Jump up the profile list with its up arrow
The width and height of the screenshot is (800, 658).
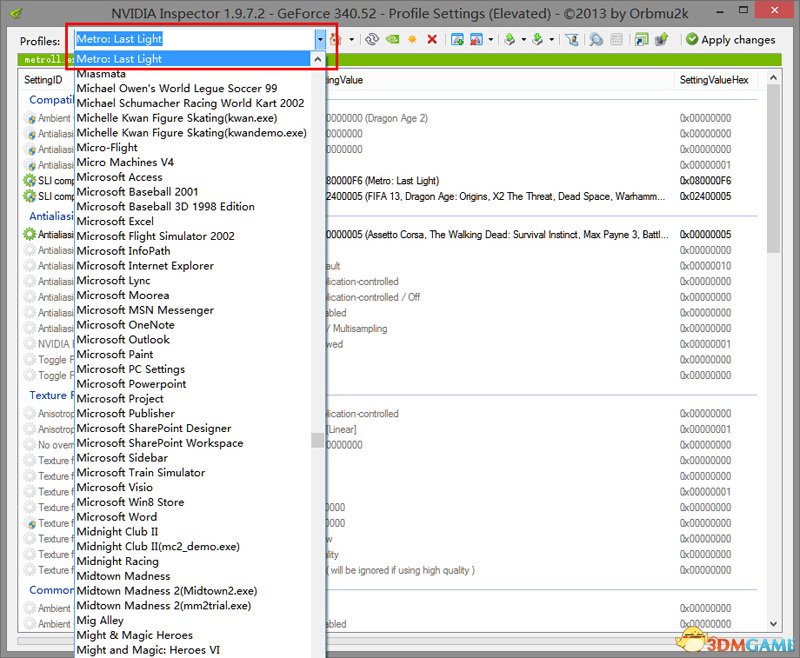click(317, 59)
